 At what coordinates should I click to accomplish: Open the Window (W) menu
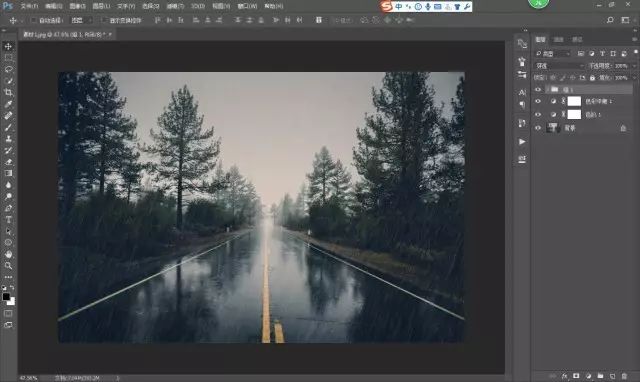(x=247, y=6)
